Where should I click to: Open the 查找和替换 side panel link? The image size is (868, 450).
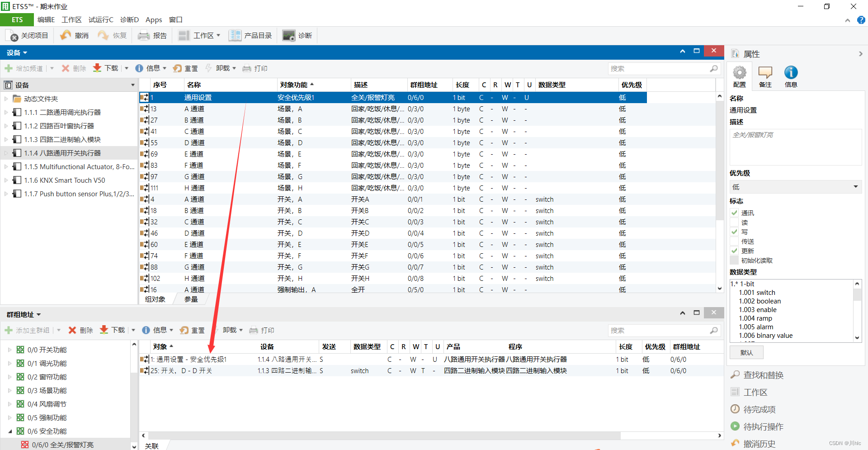[x=763, y=375]
